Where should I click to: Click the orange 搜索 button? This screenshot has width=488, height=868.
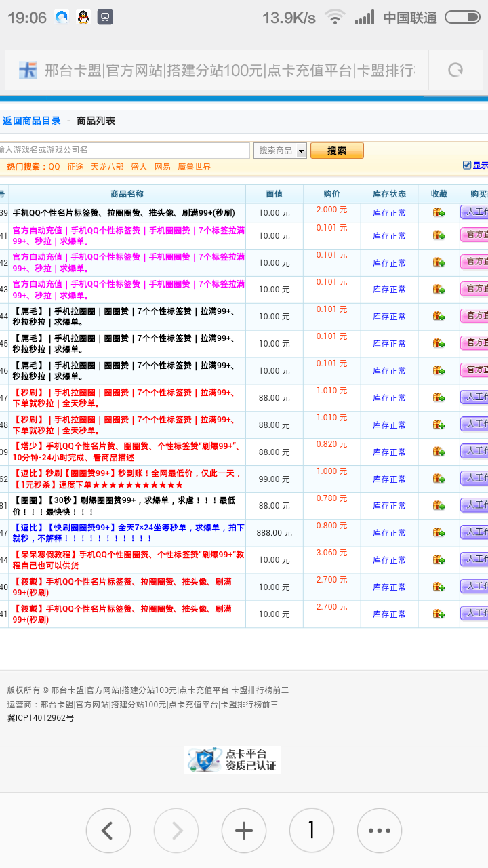pyautogui.click(x=337, y=151)
